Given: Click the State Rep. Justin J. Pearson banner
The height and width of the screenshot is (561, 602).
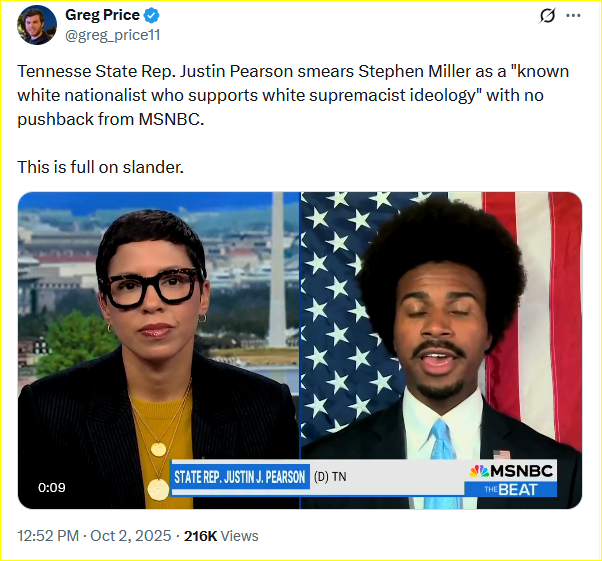Looking at the screenshot, I should click(x=240, y=477).
